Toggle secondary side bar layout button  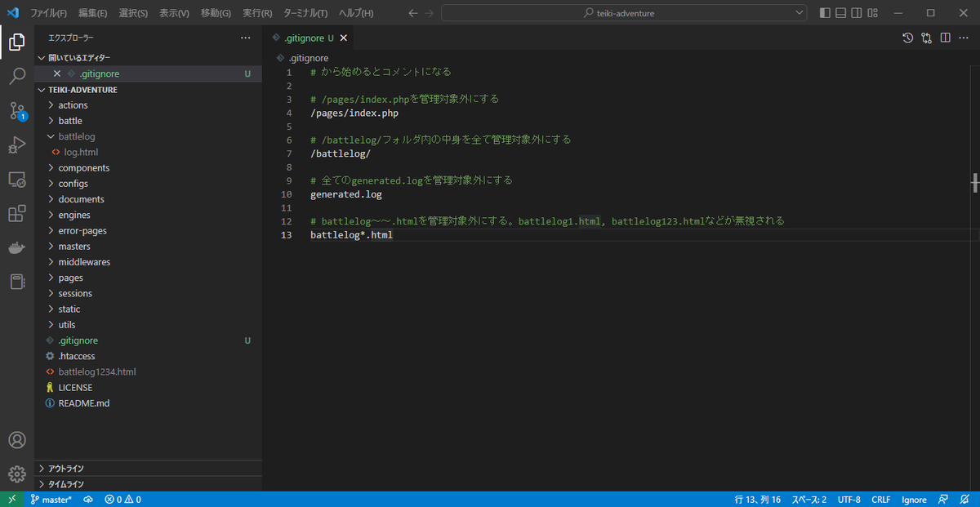pyautogui.click(x=857, y=13)
